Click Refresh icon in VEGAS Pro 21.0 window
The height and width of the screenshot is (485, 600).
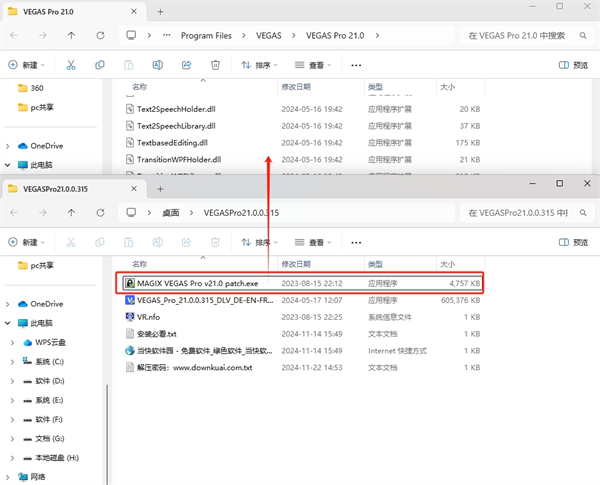[x=100, y=36]
